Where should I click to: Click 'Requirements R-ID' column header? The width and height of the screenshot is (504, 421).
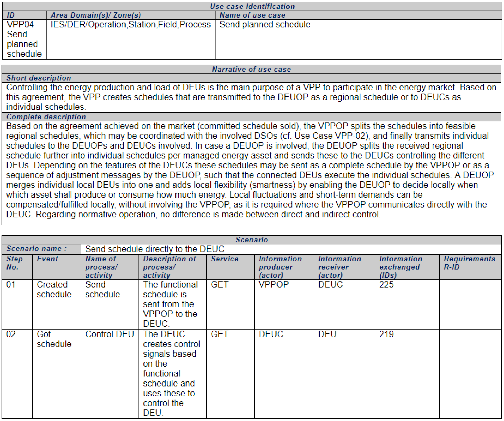(469, 263)
